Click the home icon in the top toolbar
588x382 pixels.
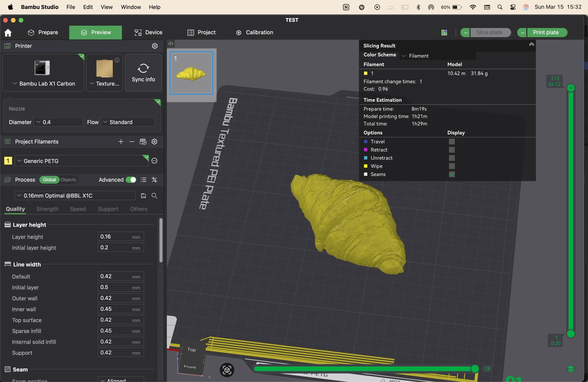point(8,33)
